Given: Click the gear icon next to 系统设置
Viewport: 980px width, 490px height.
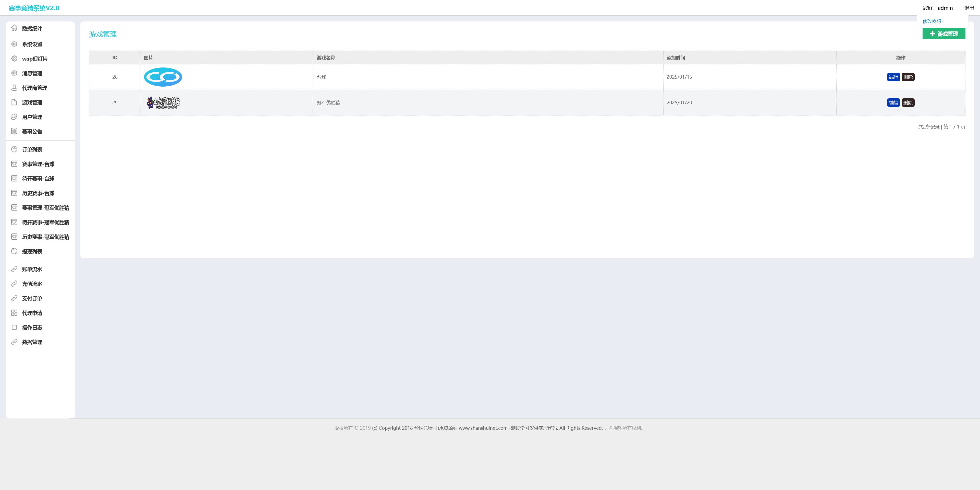Looking at the screenshot, I should click(x=14, y=44).
